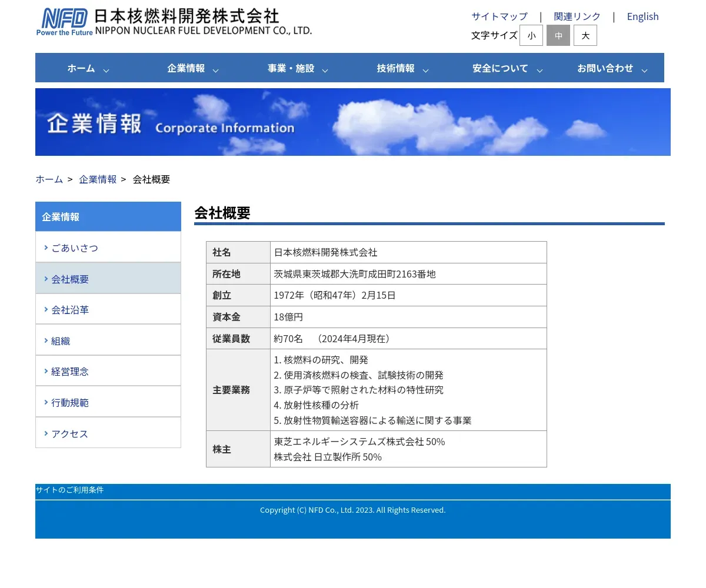Go to 関連リンク page
The image size is (706, 588).
577,16
